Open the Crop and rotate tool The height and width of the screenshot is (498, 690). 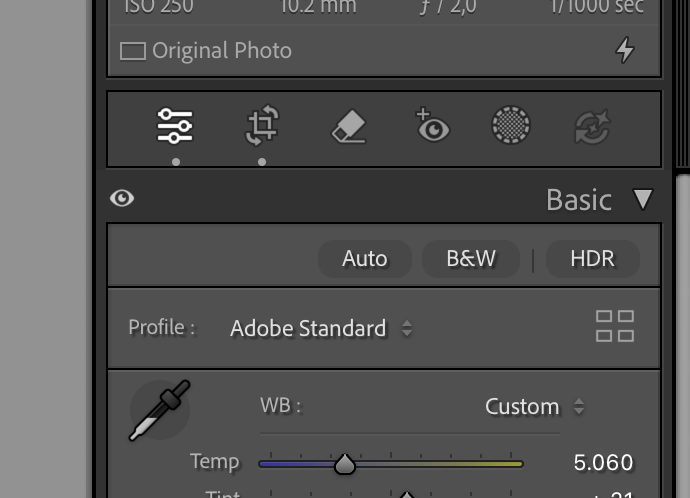point(262,125)
